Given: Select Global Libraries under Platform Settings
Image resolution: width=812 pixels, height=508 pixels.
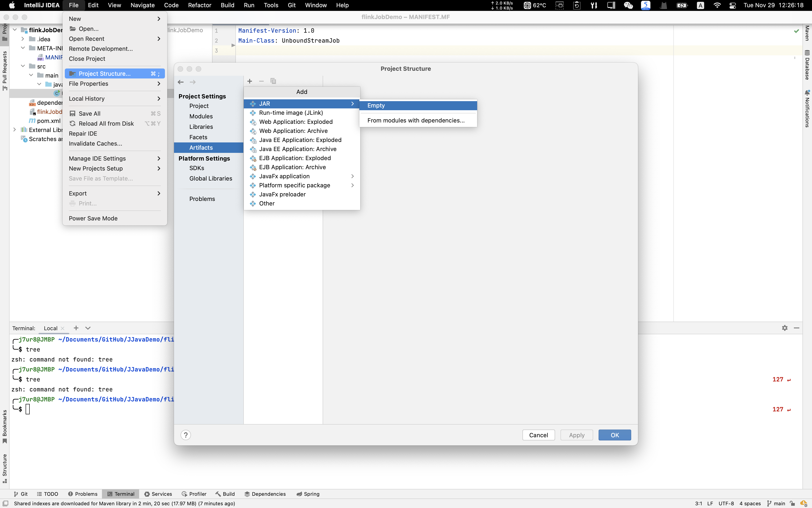Looking at the screenshot, I should (x=210, y=178).
